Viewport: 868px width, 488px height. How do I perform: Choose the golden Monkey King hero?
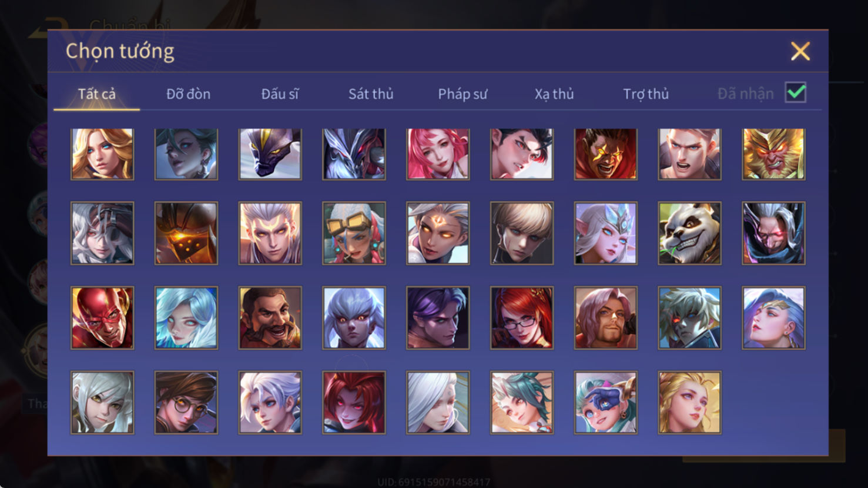tap(773, 154)
